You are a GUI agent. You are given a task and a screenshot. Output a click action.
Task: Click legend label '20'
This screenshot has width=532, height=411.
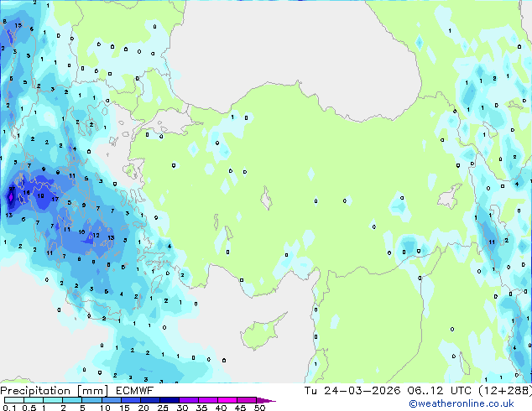(x=143, y=408)
